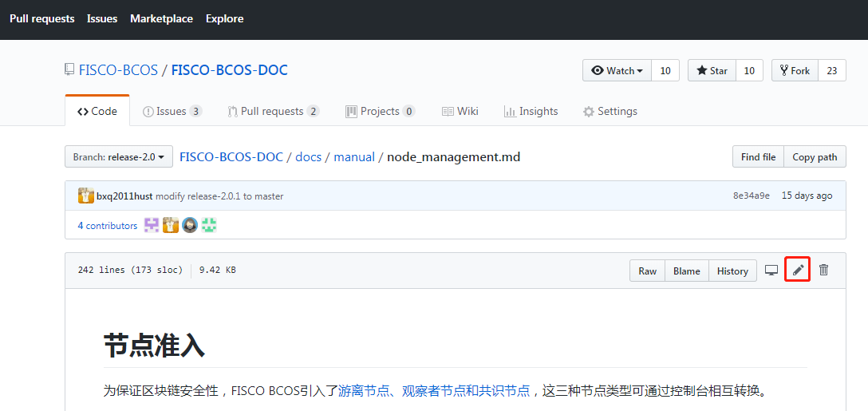868x411 pixels.
Task: Open the Pull requests repo tab
Action: pos(273,112)
